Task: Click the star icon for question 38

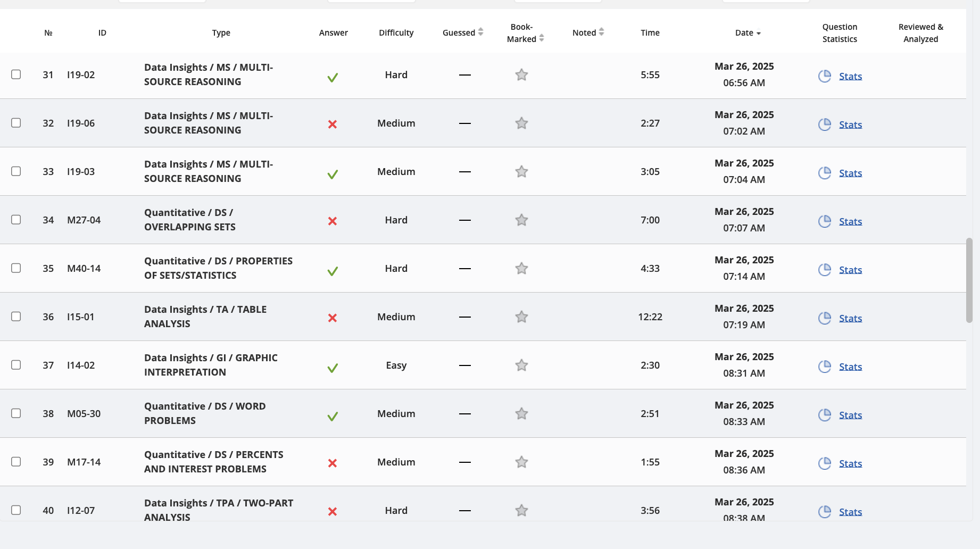Action: pyautogui.click(x=521, y=414)
